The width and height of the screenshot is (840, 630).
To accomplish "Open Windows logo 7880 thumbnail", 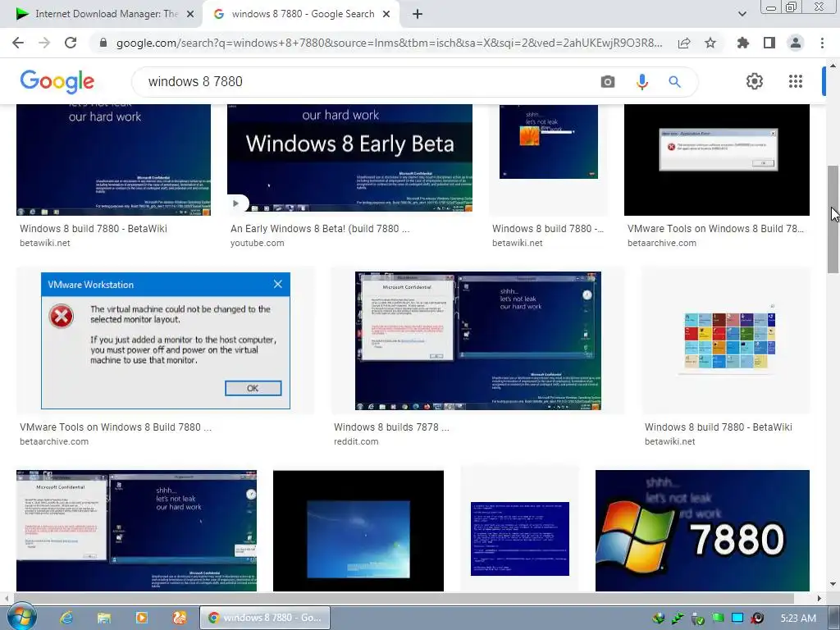I will (702, 531).
